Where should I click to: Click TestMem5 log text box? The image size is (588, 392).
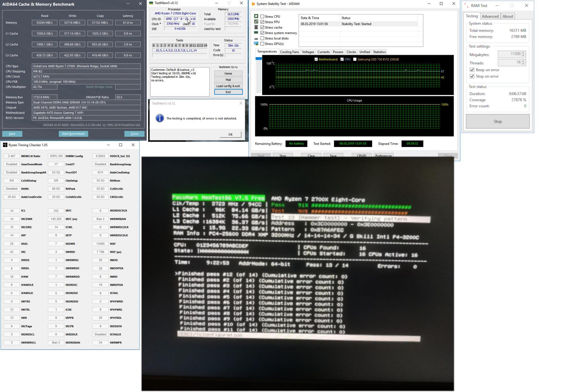point(180,82)
